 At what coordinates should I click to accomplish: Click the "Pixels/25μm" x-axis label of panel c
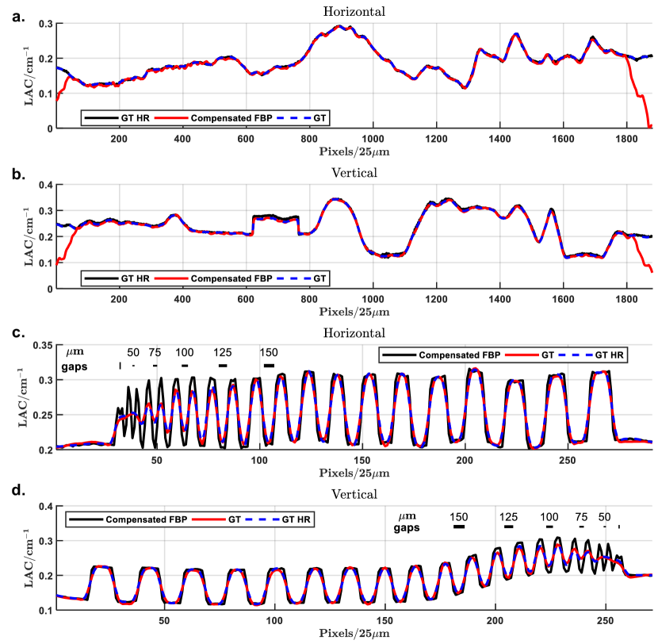click(x=354, y=473)
